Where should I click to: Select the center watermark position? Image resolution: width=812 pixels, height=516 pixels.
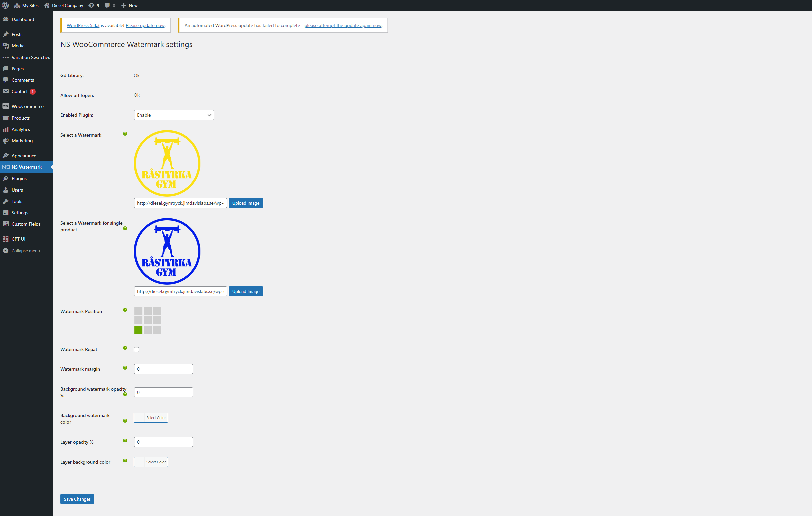click(x=148, y=320)
